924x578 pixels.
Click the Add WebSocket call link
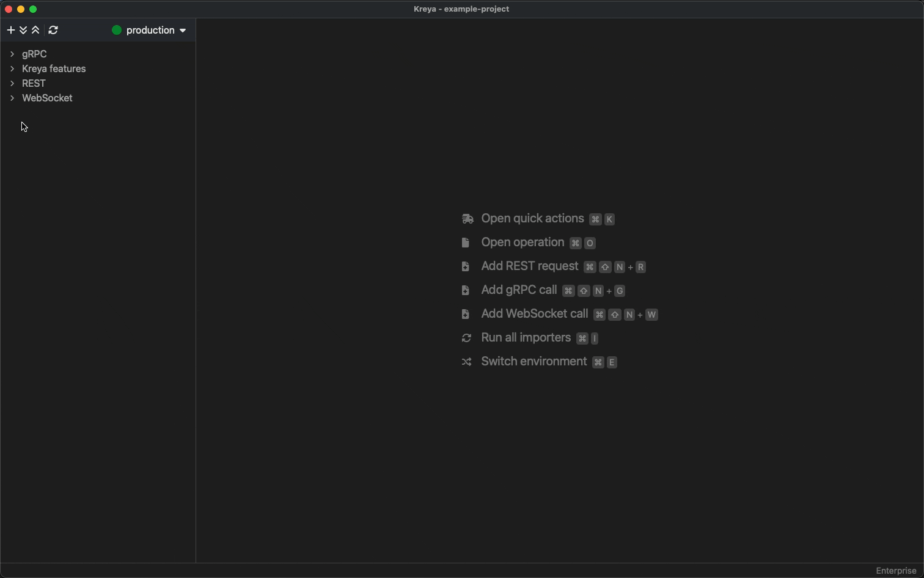(x=534, y=314)
